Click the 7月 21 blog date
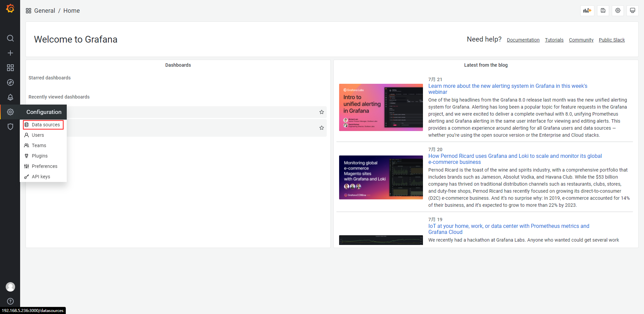This screenshot has height=314, width=644. point(435,79)
